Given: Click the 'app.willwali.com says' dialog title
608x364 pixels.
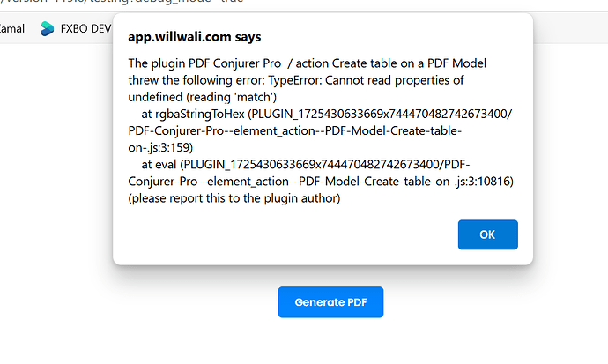Looking at the screenshot, I should tap(194, 37).
